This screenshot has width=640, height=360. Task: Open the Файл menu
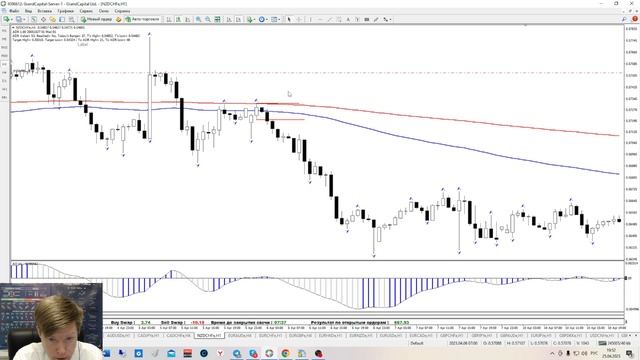[x=14, y=11]
